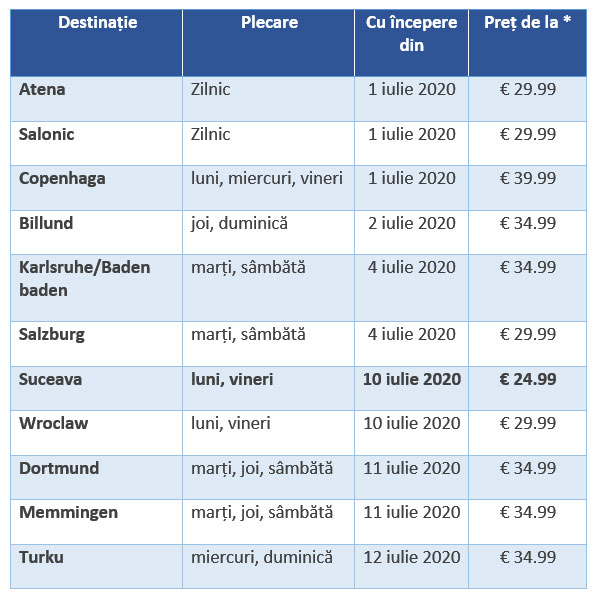Click the Memmingen destination cell
The width and height of the screenshot is (595, 601).
[96, 522]
